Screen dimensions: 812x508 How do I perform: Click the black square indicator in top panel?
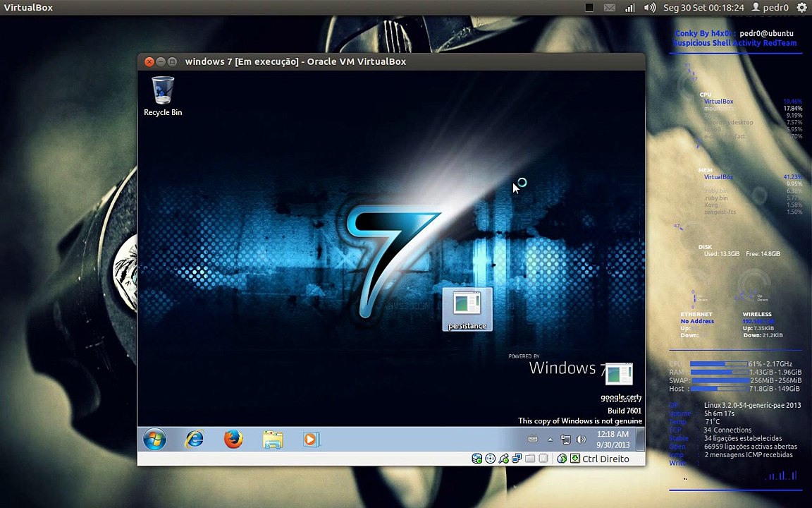click(x=589, y=7)
